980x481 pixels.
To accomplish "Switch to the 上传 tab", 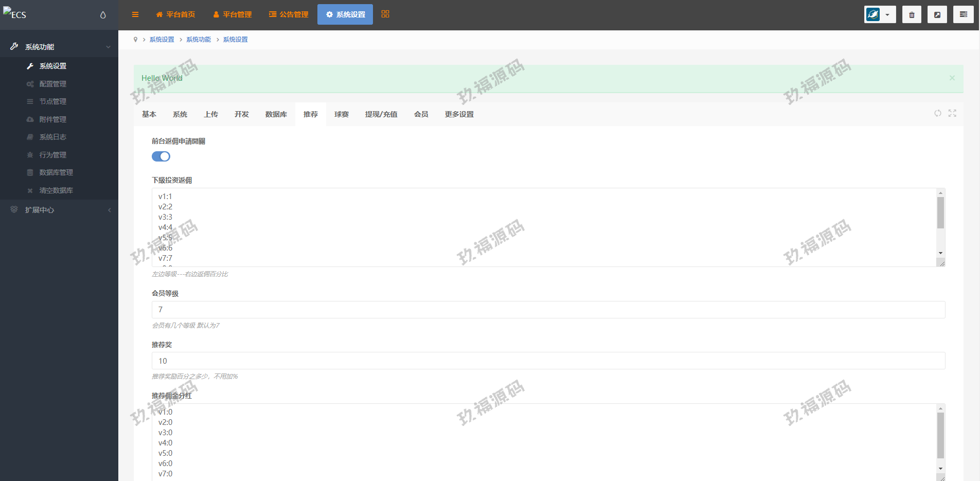I will 211,114.
